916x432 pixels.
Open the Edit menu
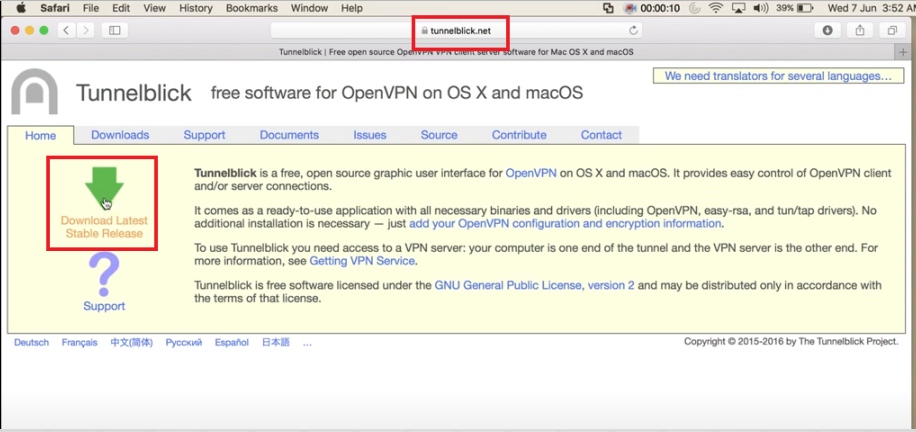click(x=121, y=8)
